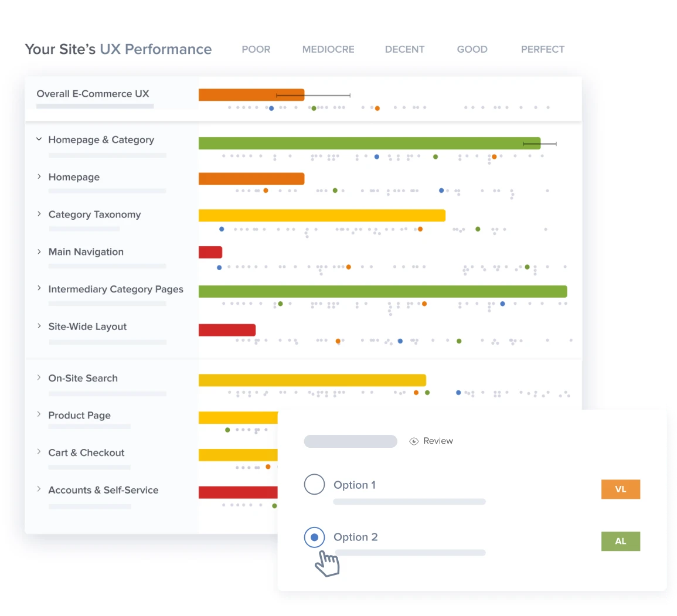This screenshot has height=616, width=677.
Task: Click the progress bar under Option 2
Action: click(409, 553)
